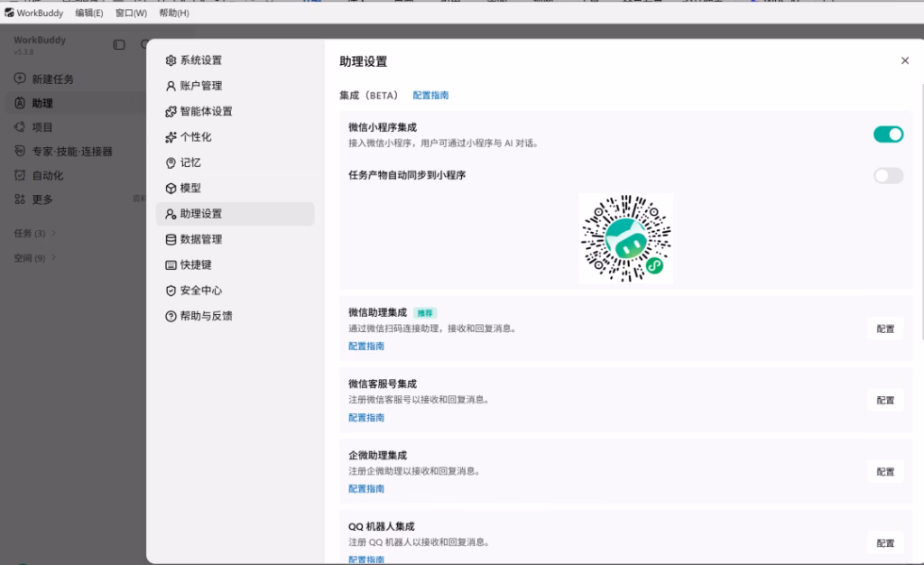Click 项目 text in main sidebar
Viewport: 924px width, 565px height.
point(42,127)
